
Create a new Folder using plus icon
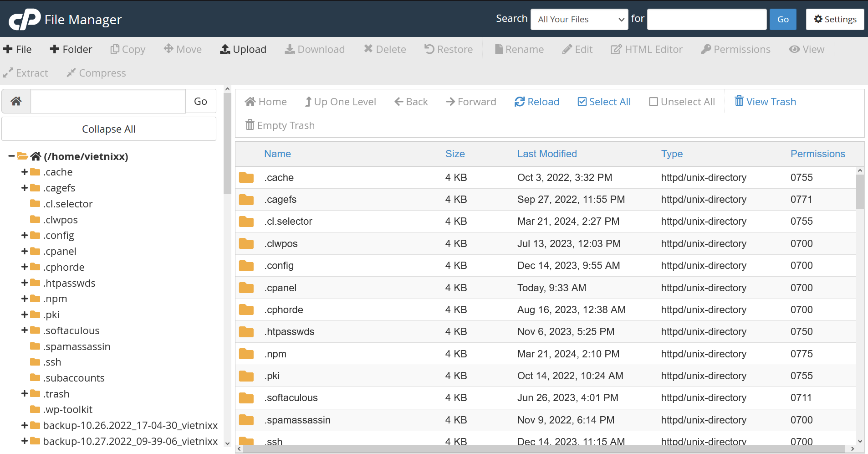pos(55,49)
